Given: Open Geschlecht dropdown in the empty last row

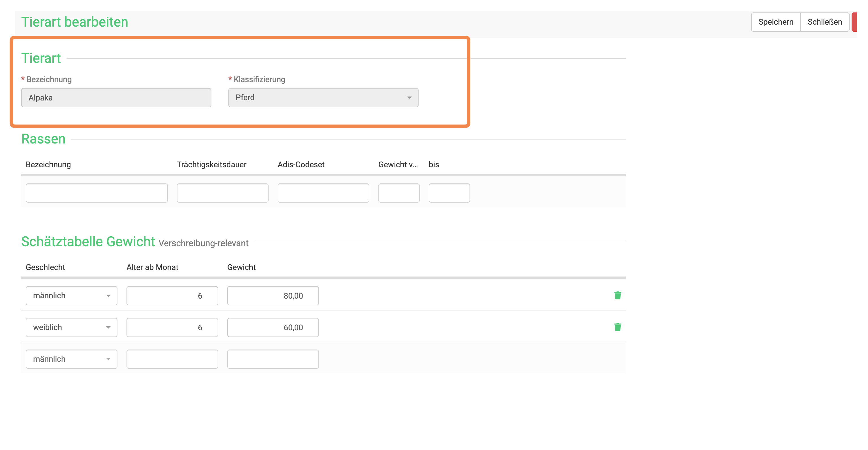Looking at the screenshot, I should [x=71, y=359].
